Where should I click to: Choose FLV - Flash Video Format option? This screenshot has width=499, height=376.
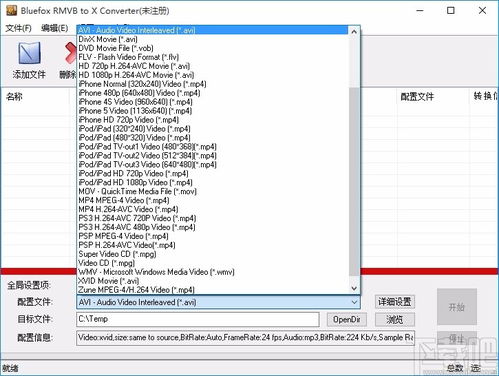(x=128, y=57)
